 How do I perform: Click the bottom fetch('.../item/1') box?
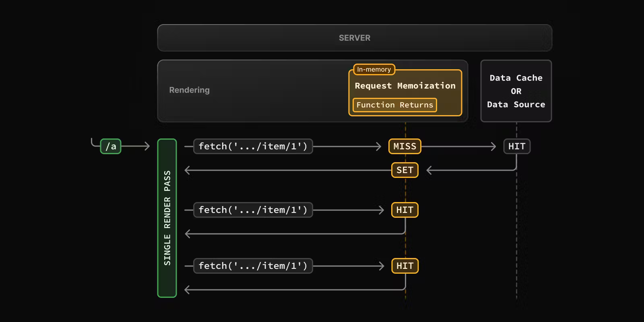253,266
